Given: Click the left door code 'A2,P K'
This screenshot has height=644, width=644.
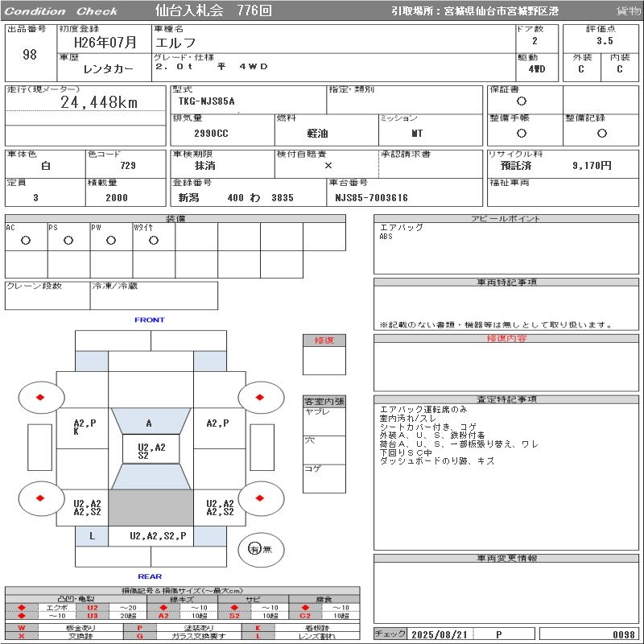Looking at the screenshot, I should click(x=85, y=427).
